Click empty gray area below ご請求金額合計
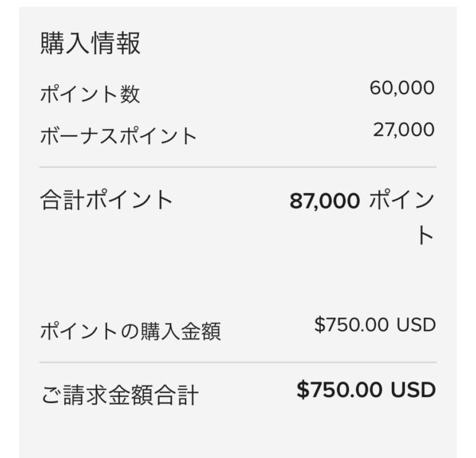 tap(238, 434)
